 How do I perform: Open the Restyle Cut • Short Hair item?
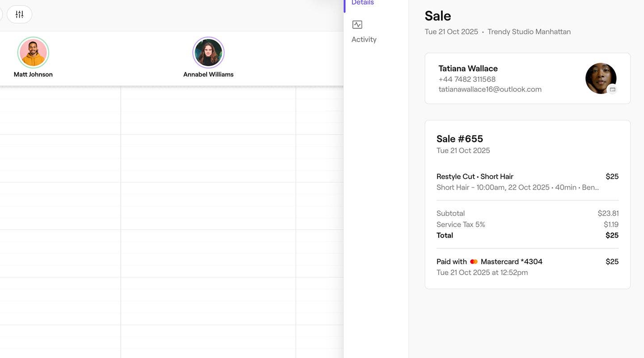tap(475, 176)
